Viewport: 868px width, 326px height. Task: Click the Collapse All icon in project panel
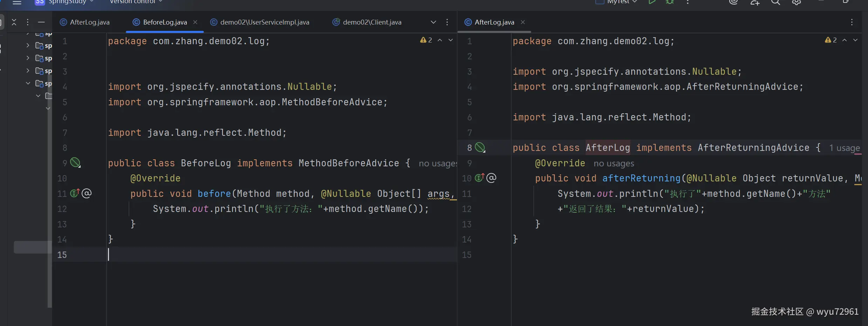click(14, 22)
